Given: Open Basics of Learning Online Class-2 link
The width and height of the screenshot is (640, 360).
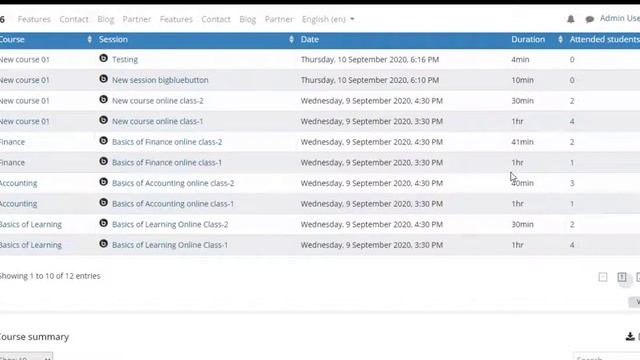Looking at the screenshot, I should click(170, 224).
